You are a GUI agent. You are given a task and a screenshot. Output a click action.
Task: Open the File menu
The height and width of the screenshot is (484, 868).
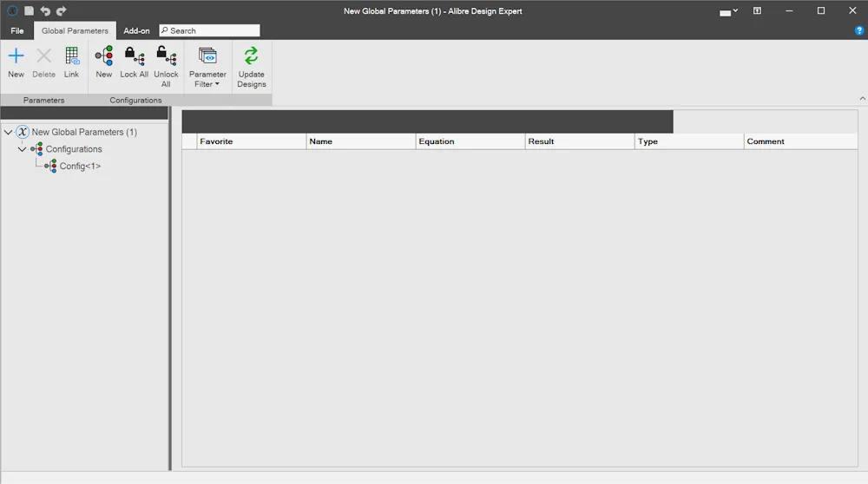[x=17, y=31]
